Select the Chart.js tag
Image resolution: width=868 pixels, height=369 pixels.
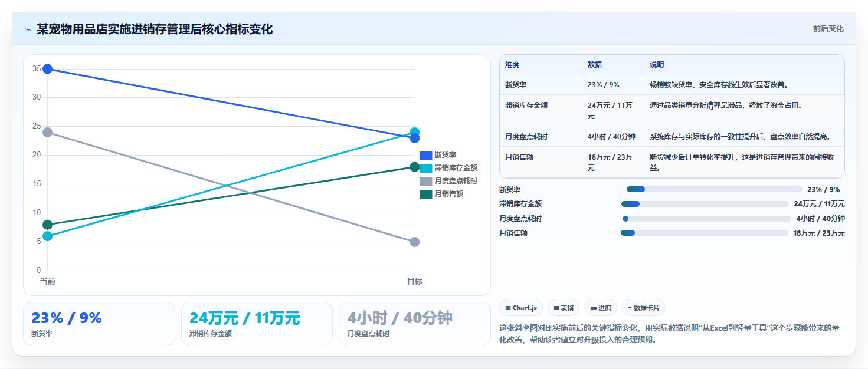tap(521, 308)
